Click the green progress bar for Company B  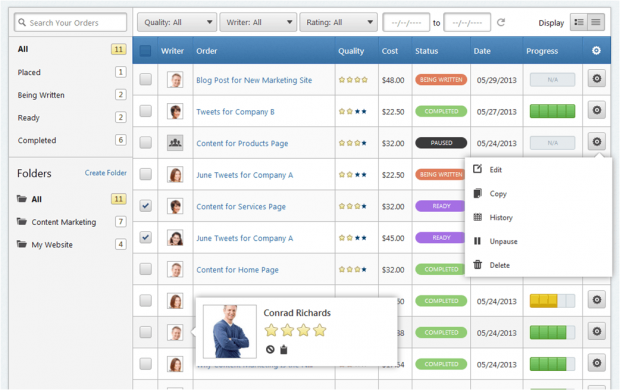point(552,111)
